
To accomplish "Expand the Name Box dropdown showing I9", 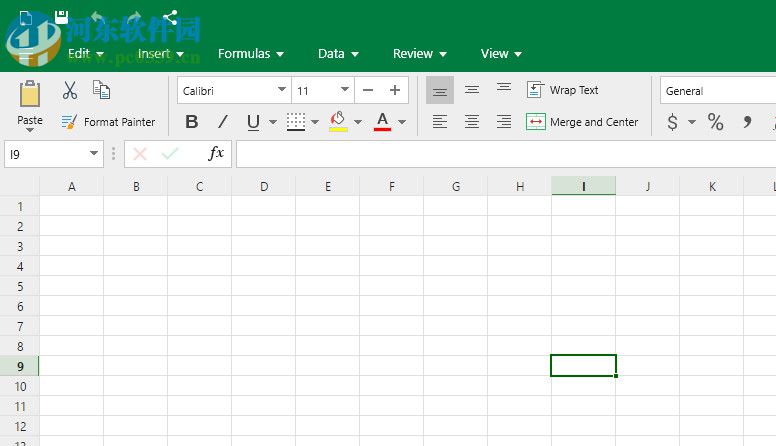I will pyautogui.click(x=94, y=153).
